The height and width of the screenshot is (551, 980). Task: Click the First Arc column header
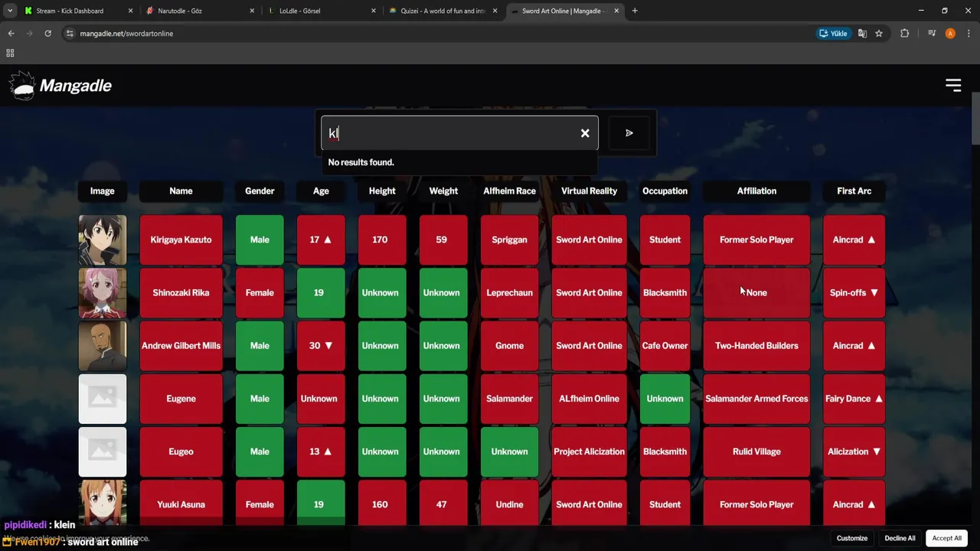(x=854, y=191)
